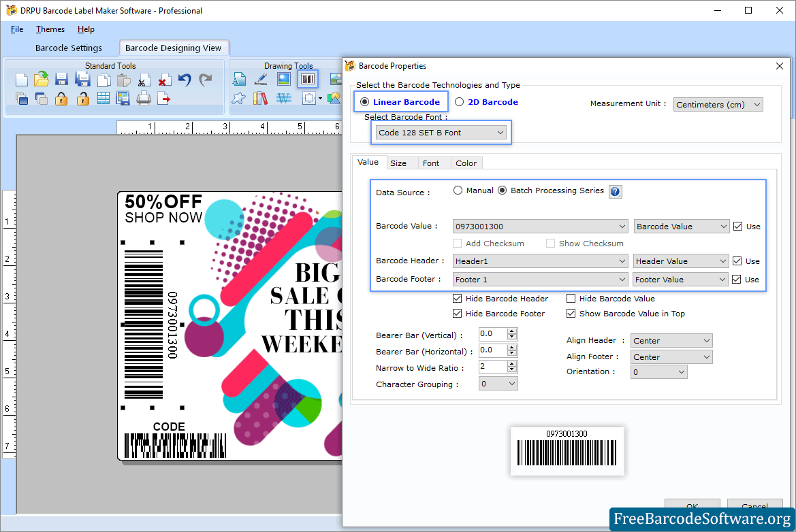Toggle Use checkbox for Footer Value
The height and width of the screenshot is (532, 796).
coord(737,280)
